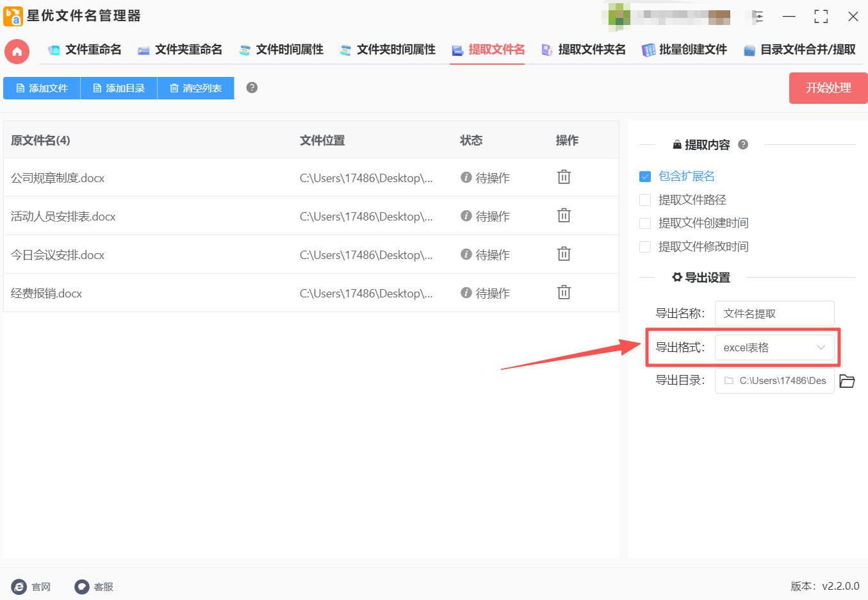Open the 批量创建文件 tab
Image resolution: width=868 pixels, height=600 pixels.
point(685,50)
